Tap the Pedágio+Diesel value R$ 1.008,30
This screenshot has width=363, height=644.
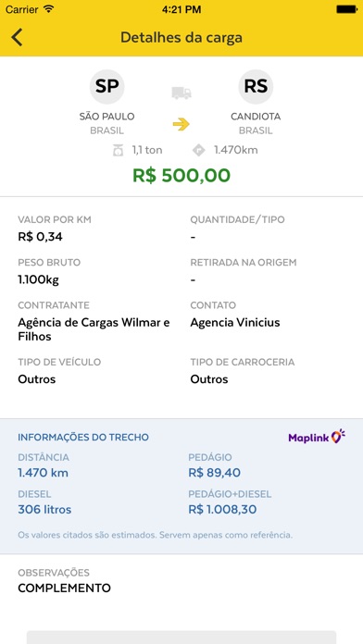pos(222,510)
